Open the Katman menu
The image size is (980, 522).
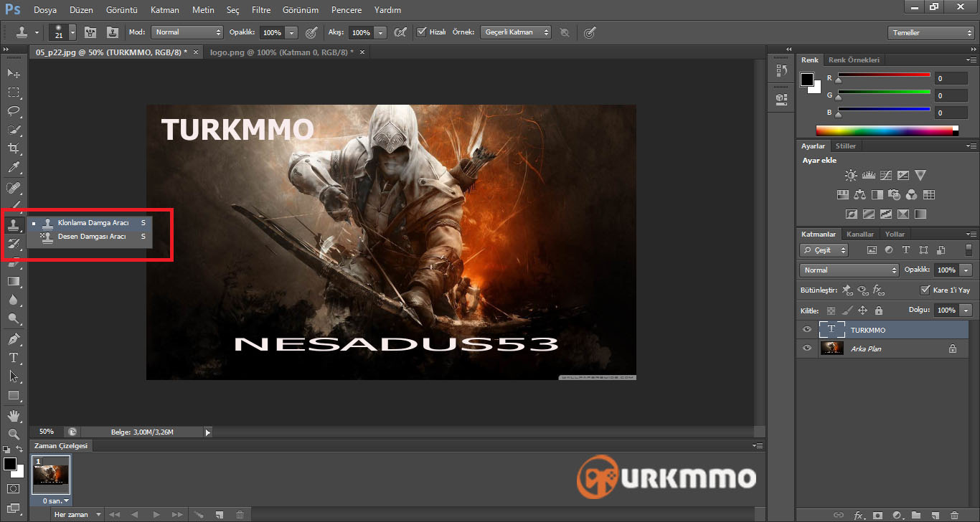(165, 10)
